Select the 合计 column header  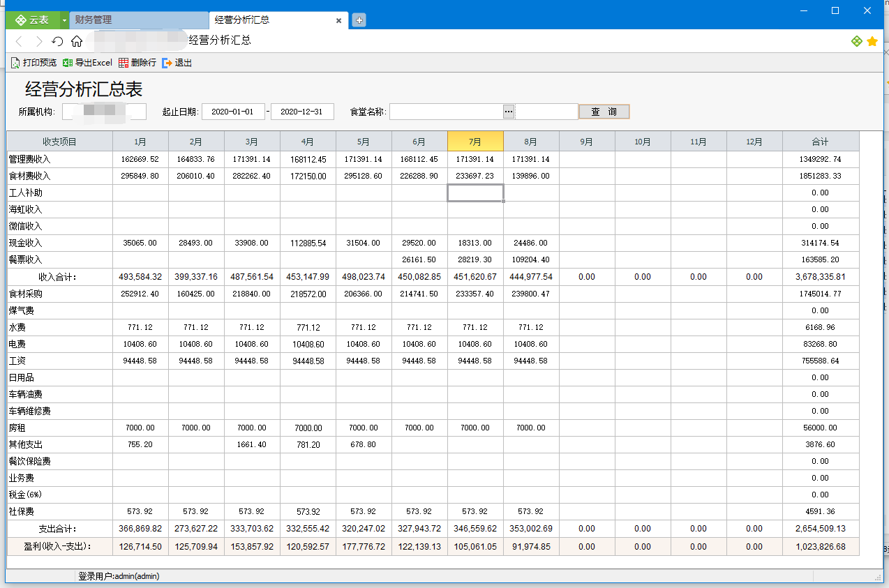point(821,142)
